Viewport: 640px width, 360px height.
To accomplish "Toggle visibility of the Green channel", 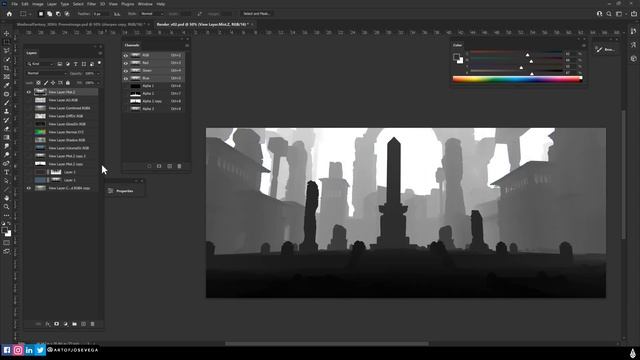I will (126, 71).
